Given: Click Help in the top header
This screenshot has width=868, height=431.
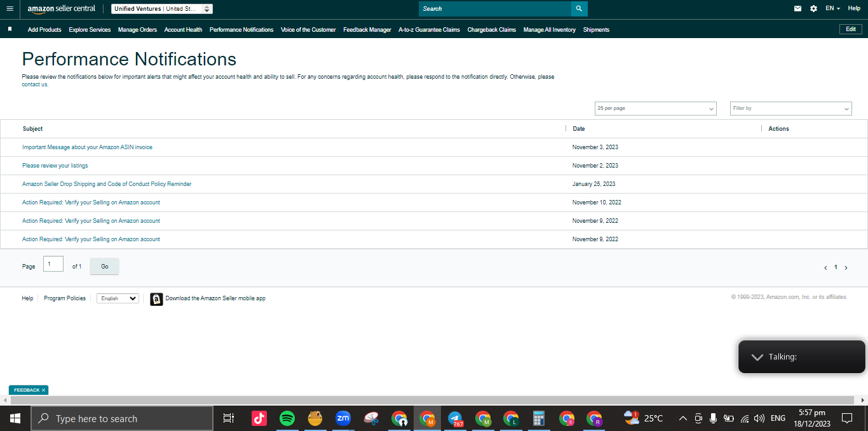Looking at the screenshot, I should point(854,8).
